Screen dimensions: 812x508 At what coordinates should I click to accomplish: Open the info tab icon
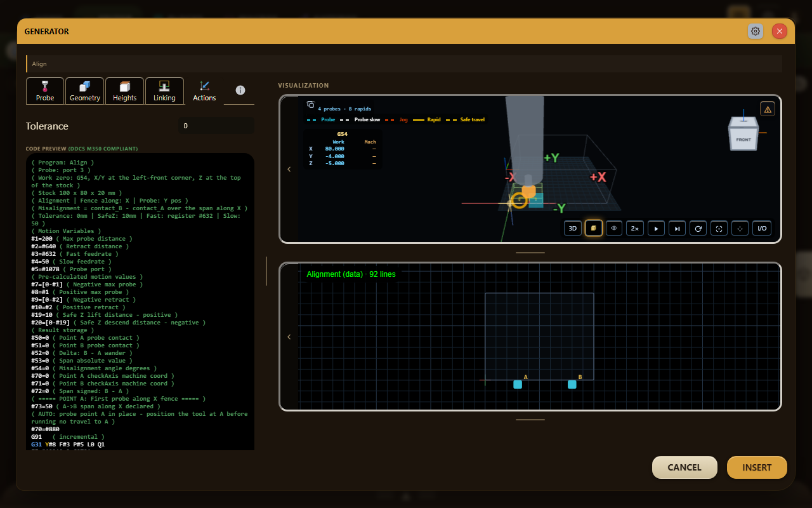240,90
